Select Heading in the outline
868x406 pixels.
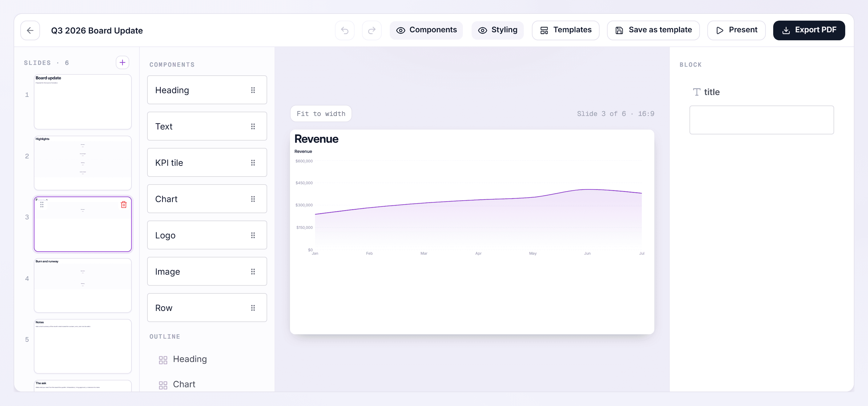point(189,359)
